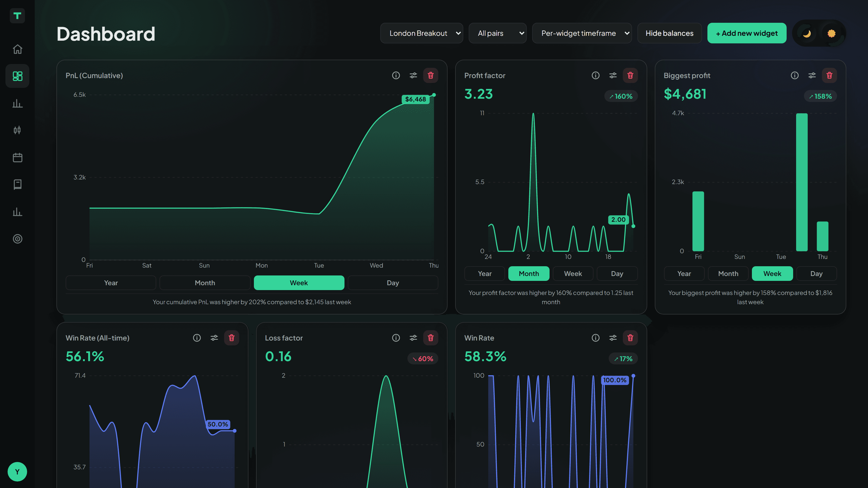868x488 pixels.
Task: Delete the 58.3% Win Rate widget
Action: 630,338
